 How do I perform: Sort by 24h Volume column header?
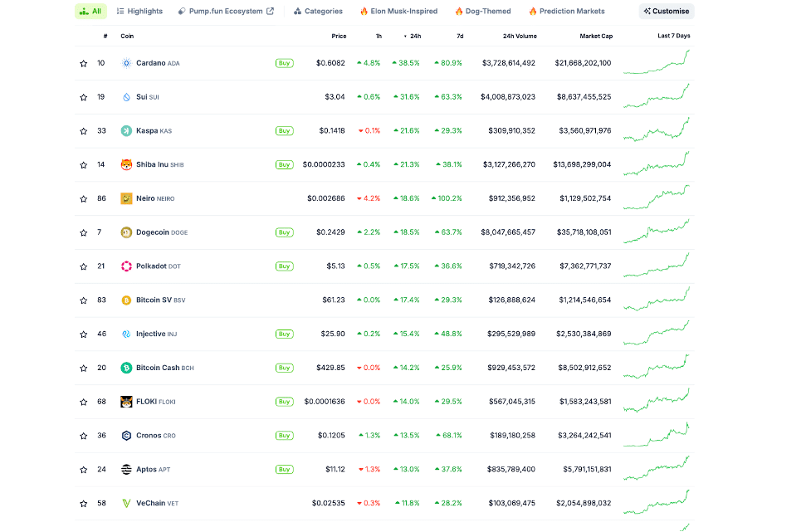520,37
